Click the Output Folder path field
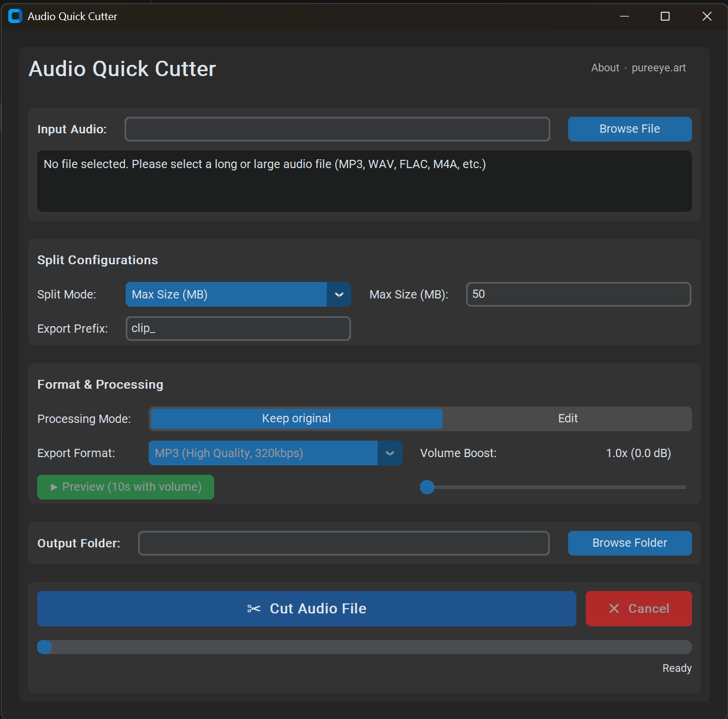The height and width of the screenshot is (719, 728). 343,543
